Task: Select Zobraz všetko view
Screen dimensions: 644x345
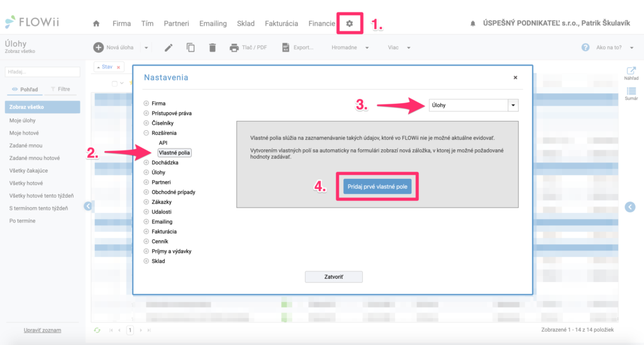Action: click(42, 107)
